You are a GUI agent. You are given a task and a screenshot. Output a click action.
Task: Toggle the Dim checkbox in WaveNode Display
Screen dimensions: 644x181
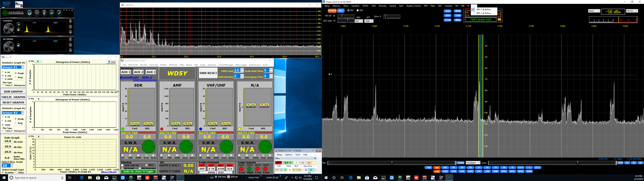point(147,165)
